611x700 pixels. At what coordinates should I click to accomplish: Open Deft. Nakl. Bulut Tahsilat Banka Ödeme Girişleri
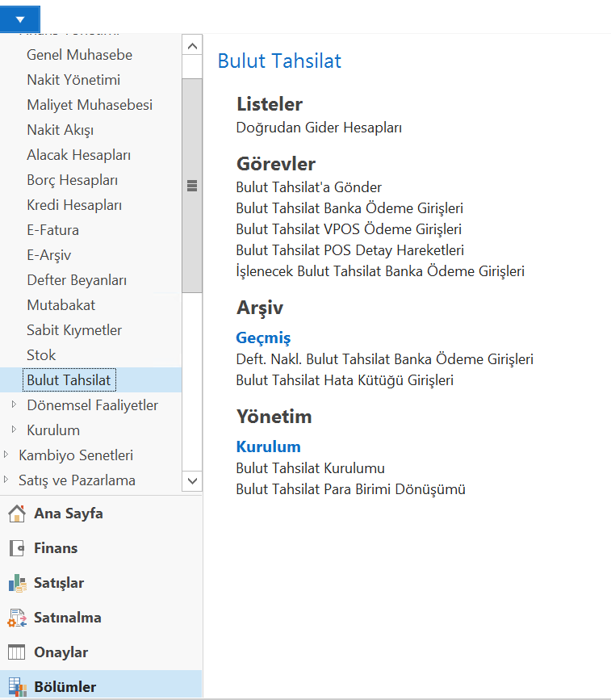(385, 359)
